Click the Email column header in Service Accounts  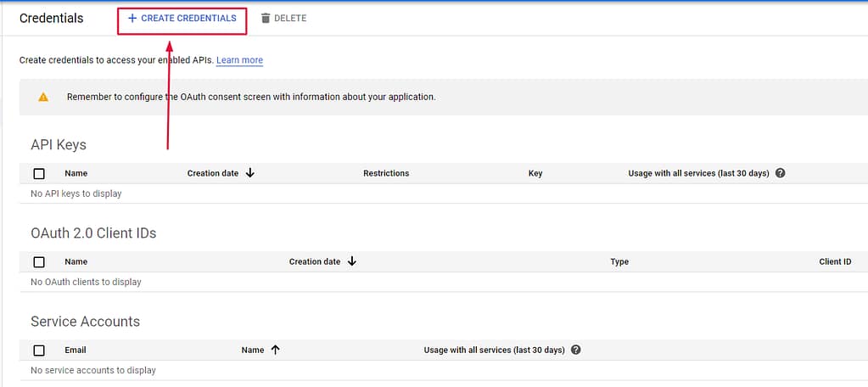76,350
